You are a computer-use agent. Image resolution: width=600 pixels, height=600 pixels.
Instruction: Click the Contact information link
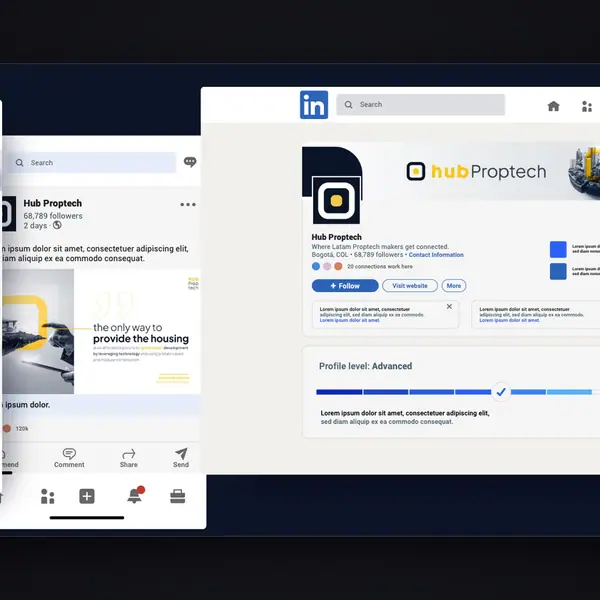click(436, 255)
